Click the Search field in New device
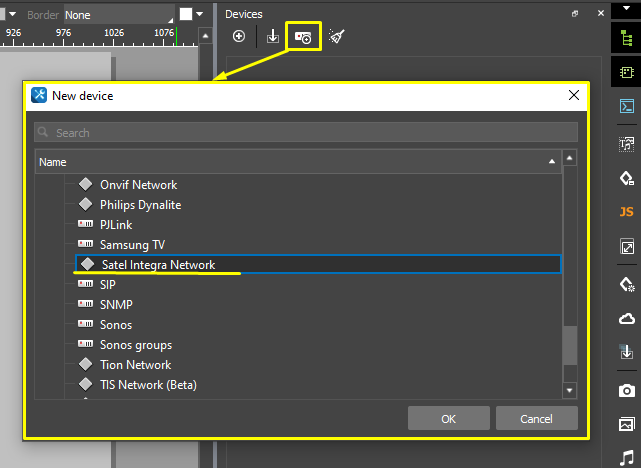Screen dimensions: 641x468 305,133
